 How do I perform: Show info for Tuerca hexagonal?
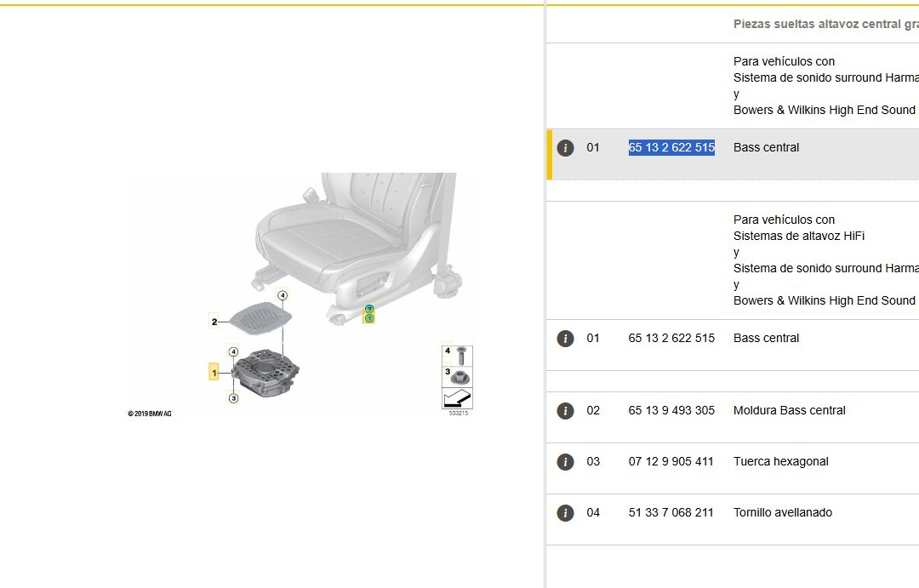565,462
